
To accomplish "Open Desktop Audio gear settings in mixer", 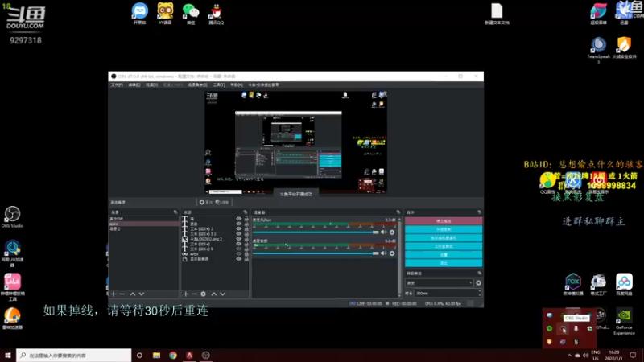I will (x=392, y=253).
